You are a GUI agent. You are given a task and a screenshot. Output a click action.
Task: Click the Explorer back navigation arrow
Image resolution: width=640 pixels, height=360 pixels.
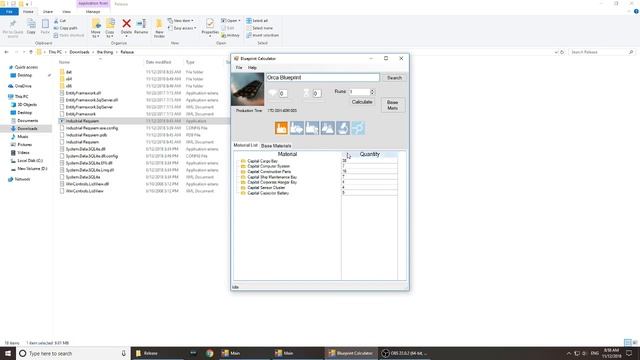(6, 52)
